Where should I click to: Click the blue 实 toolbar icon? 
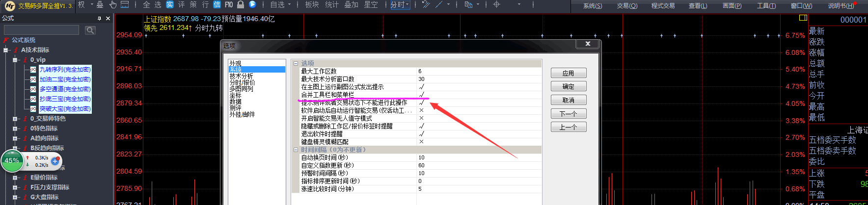tap(169, 4)
